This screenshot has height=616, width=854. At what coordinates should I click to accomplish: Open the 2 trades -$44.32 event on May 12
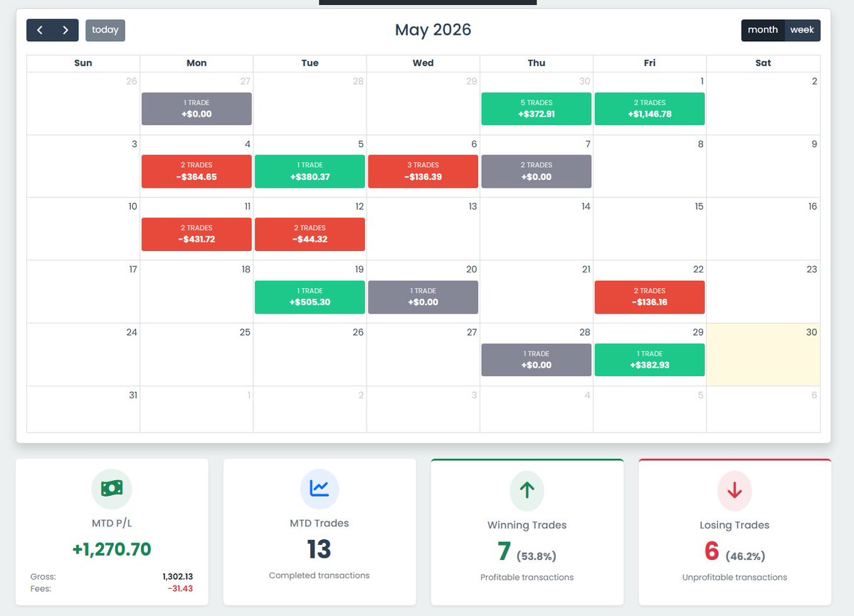(310, 234)
